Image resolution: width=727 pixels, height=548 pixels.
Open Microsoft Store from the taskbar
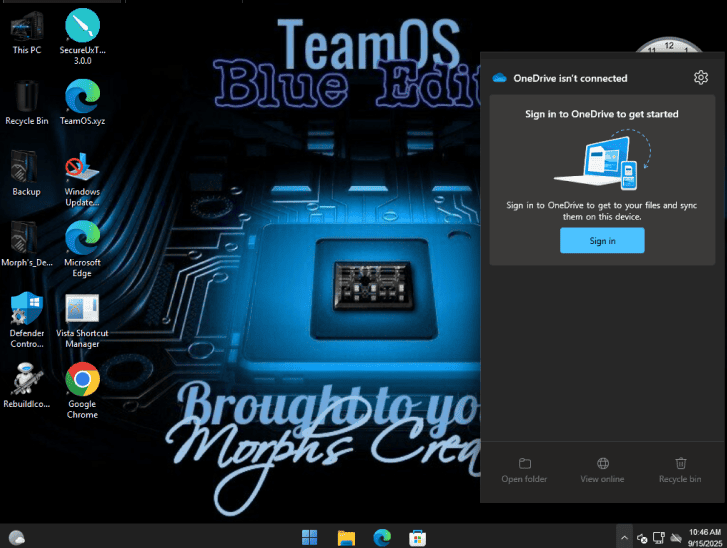click(x=417, y=538)
